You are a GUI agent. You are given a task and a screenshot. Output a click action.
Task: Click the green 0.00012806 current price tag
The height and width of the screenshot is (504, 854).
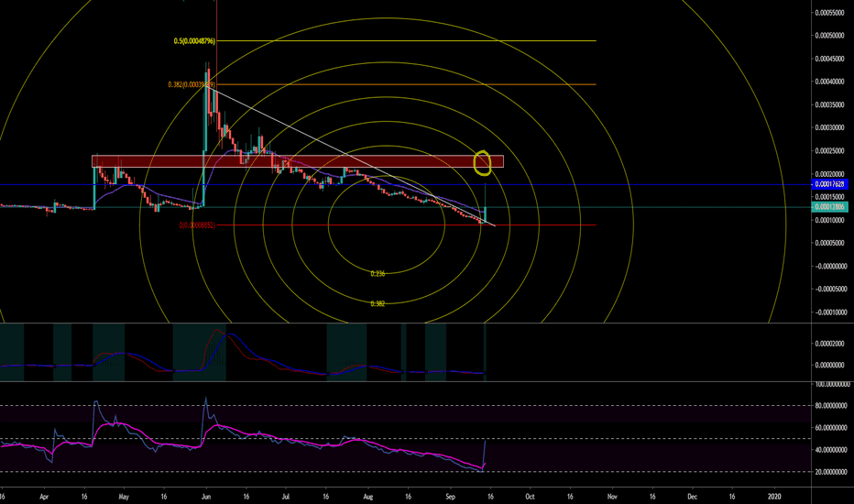830,206
